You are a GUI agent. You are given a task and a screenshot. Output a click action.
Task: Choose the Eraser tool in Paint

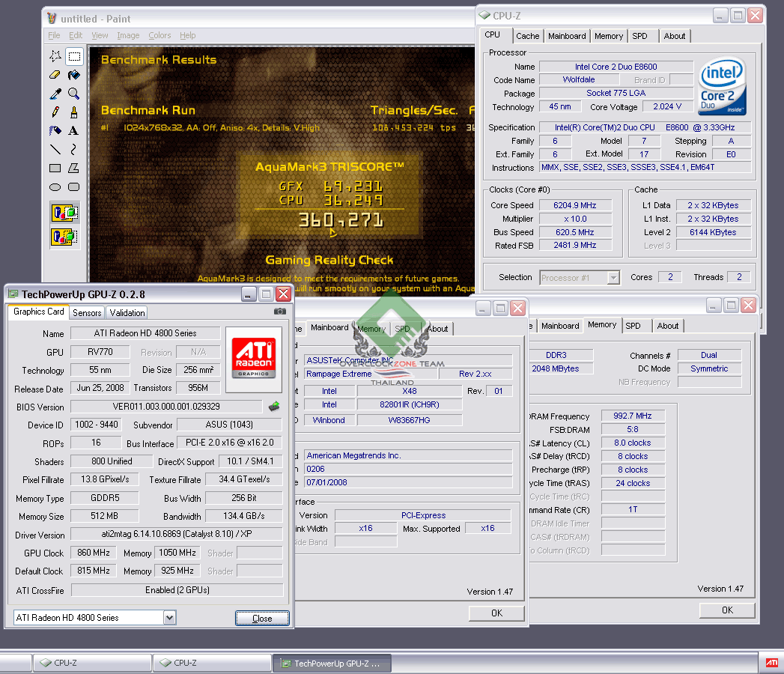[55, 75]
